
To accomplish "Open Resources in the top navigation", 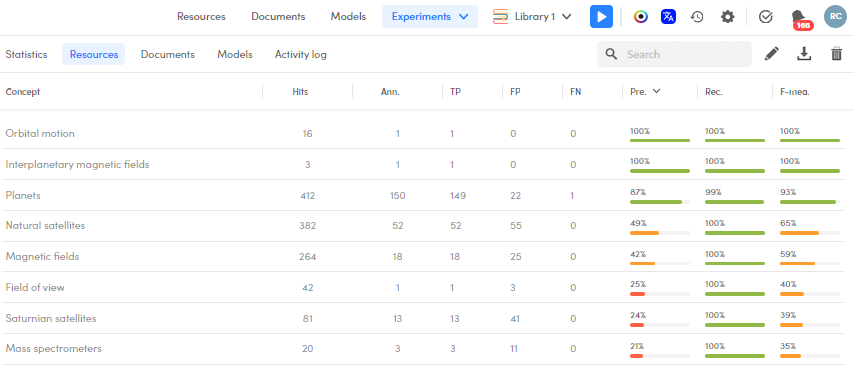I will point(201,17).
